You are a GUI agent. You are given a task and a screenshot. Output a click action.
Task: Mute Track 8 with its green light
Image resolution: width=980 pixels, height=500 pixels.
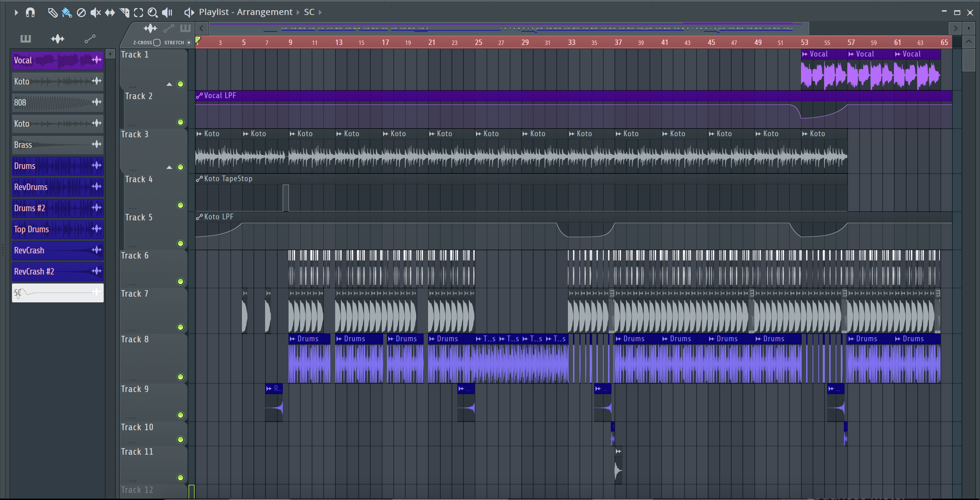coord(181,377)
